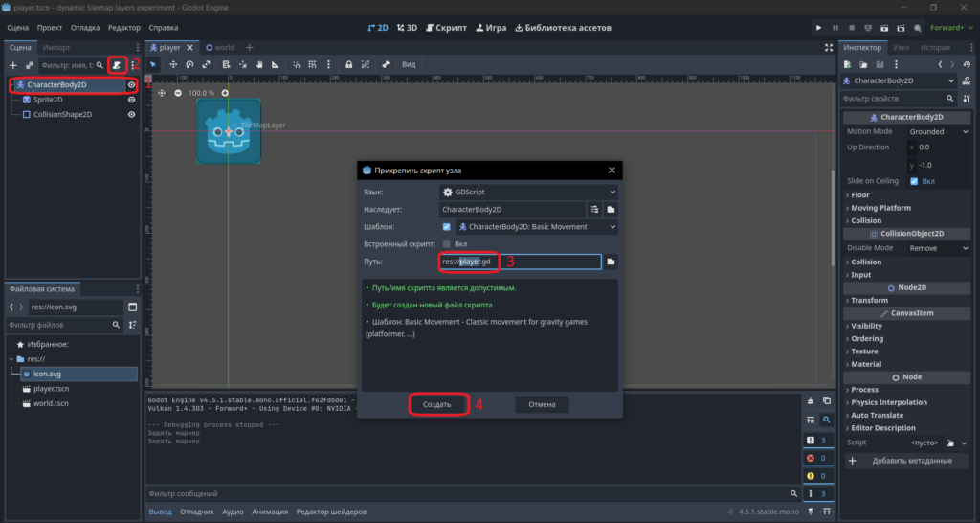This screenshot has width=980, height=523.
Task: Uncheck the template checkbox in script dialog
Action: tap(446, 227)
